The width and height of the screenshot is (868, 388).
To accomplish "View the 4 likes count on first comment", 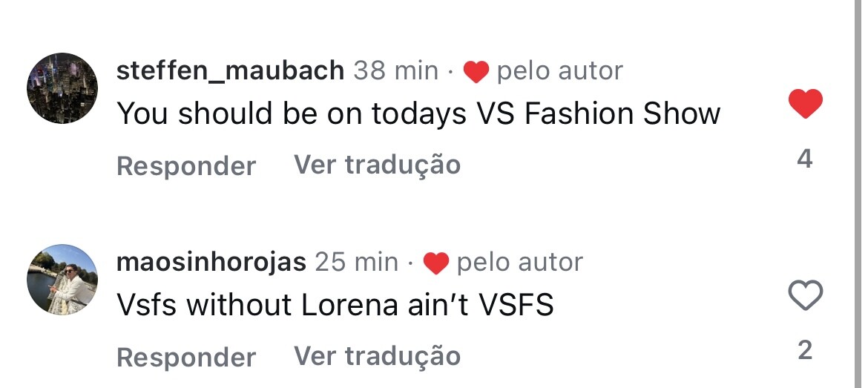I will 805,159.
